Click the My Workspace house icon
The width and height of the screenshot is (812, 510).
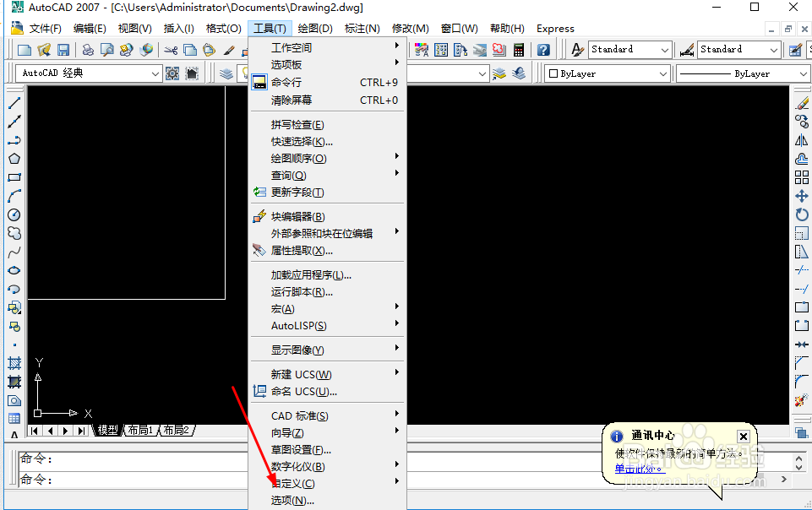coord(192,73)
